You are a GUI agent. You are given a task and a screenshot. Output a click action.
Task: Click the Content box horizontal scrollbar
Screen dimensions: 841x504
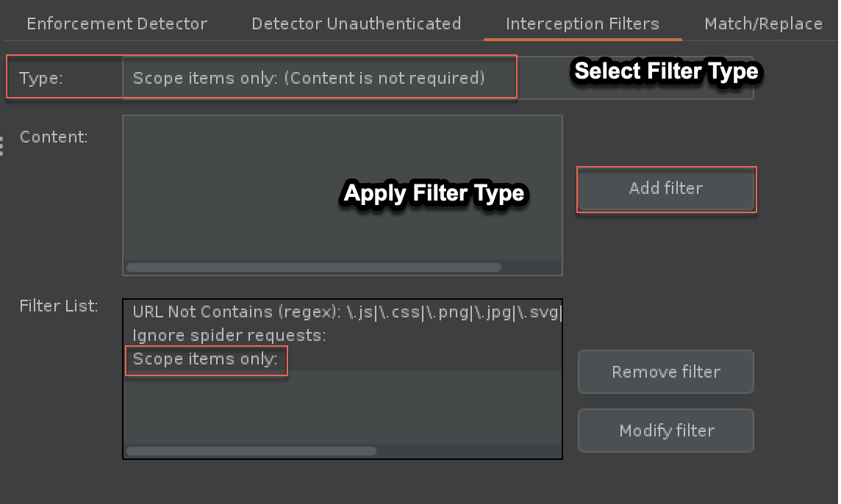coord(314,267)
